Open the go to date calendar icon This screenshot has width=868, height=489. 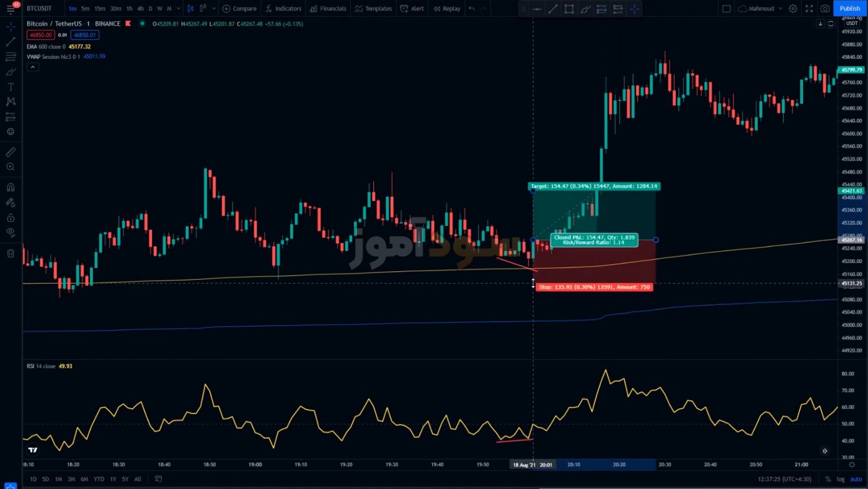point(158,479)
